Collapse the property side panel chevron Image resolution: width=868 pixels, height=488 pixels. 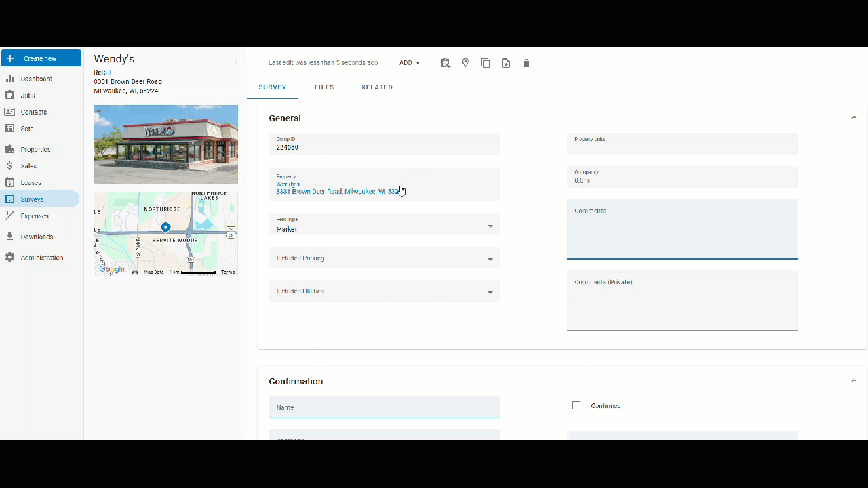pyautogui.click(x=236, y=61)
